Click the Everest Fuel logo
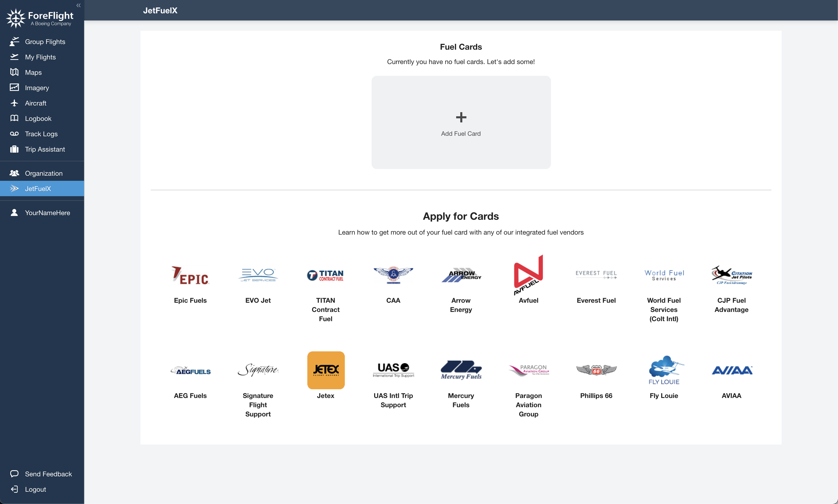Image resolution: width=838 pixels, height=504 pixels. coord(596,275)
